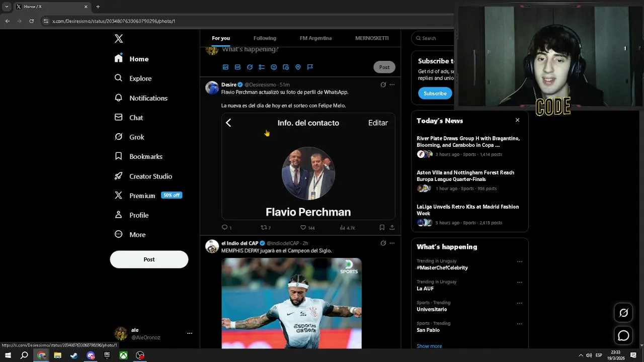The width and height of the screenshot is (644, 362).
Task: Open the Flavio Perchman contact image
Action: pos(308,166)
